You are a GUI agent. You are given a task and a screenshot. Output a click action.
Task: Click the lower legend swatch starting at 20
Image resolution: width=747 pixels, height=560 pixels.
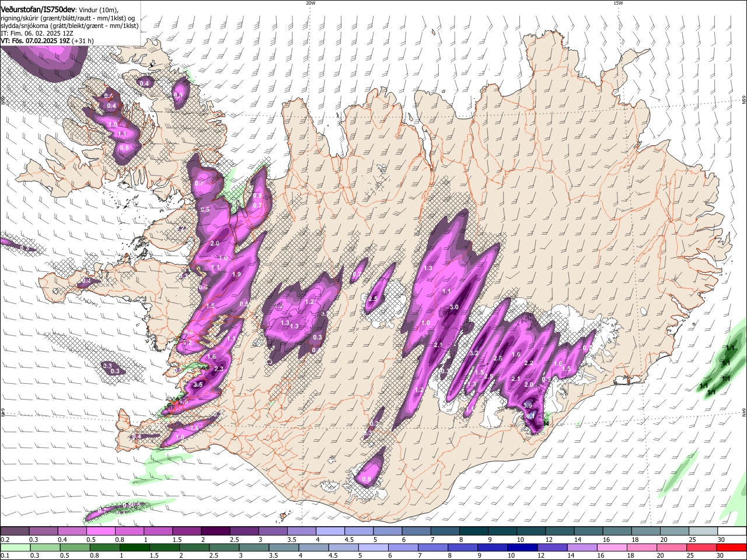tap(671, 547)
